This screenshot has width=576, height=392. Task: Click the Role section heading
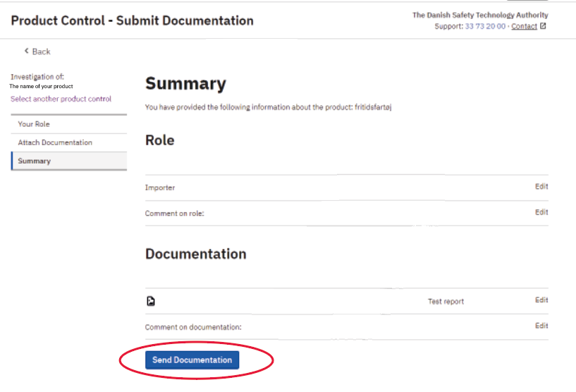[x=160, y=140]
